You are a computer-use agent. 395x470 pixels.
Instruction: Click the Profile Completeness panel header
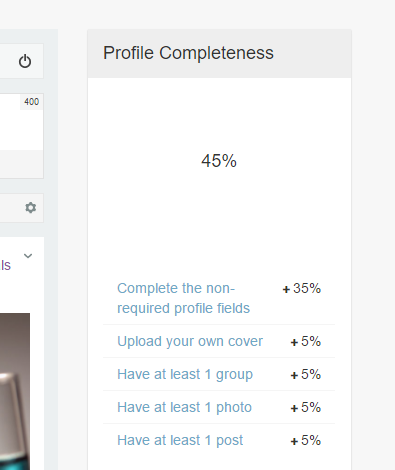(219, 53)
